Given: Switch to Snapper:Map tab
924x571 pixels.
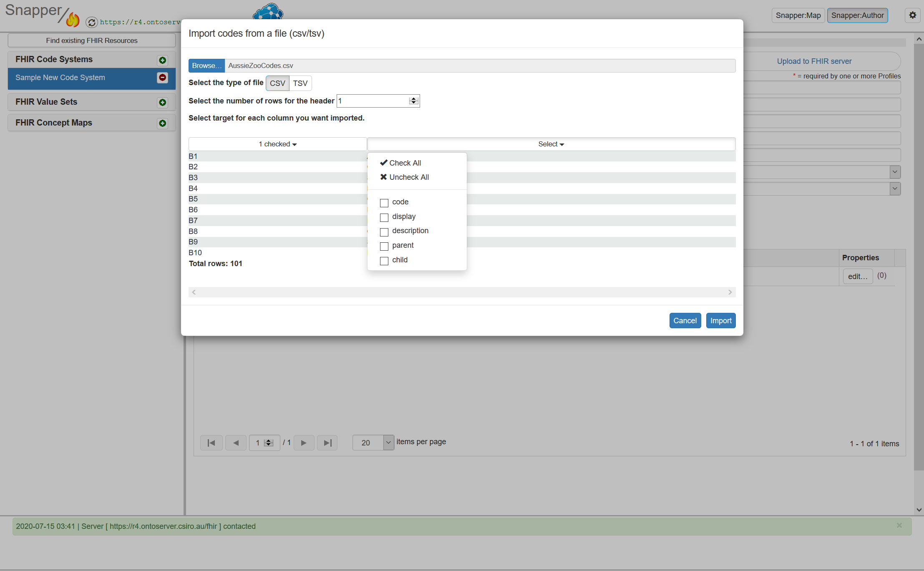Looking at the screenshot, I should click(798, 15).
